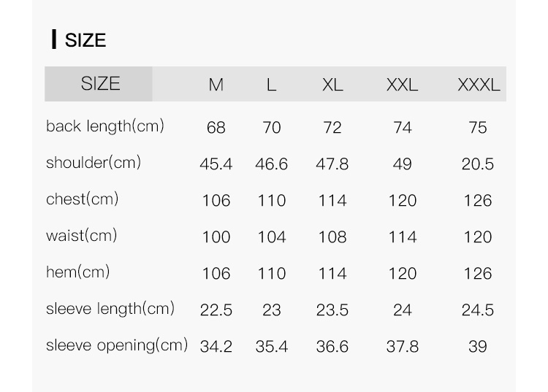Select the hem value 126 for XXXL
Viewport: 548px width, 392px height.
pyautogui.click(x=478, y=274)
